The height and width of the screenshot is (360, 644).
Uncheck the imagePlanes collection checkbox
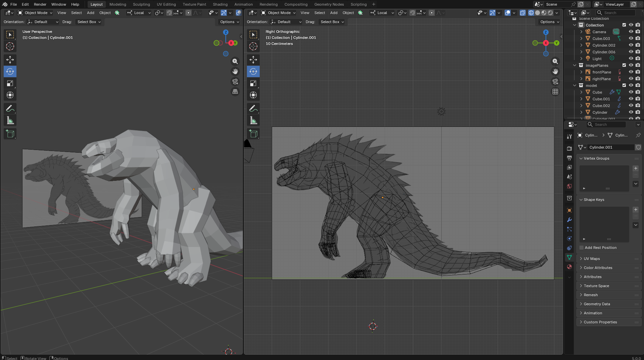tap(624, 65)
